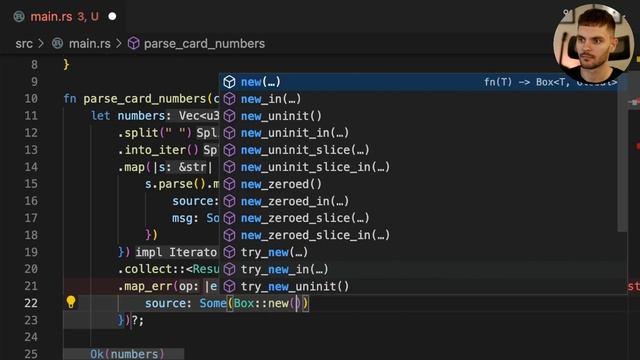This screenshot has width=640, height=360.
Task: Click the method icon beside new_in(…)
Action: [x=229, y=99]
